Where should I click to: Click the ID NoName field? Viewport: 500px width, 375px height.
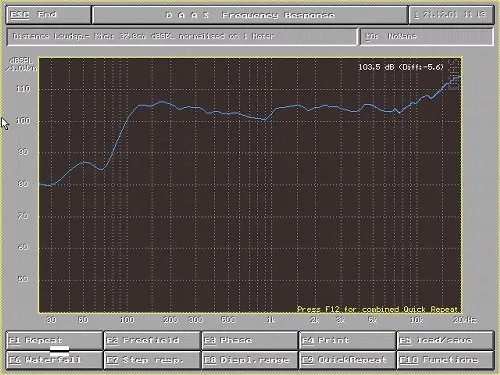[427, 36]
